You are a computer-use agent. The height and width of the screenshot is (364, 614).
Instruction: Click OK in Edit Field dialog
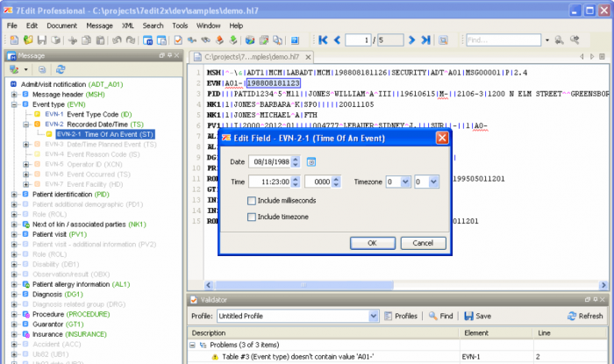tap(373, 243)
